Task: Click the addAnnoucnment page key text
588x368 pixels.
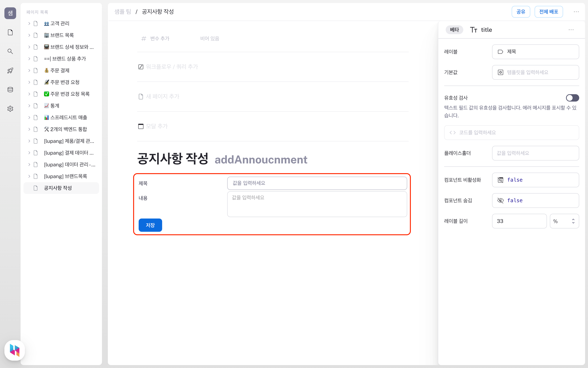Action: (261, 160)
